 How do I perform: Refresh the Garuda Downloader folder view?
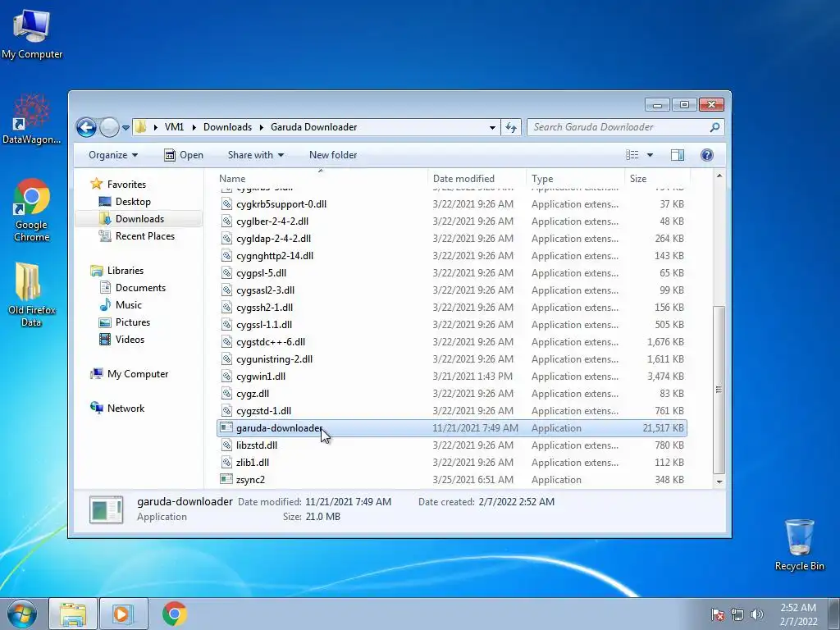pos(511,127)
